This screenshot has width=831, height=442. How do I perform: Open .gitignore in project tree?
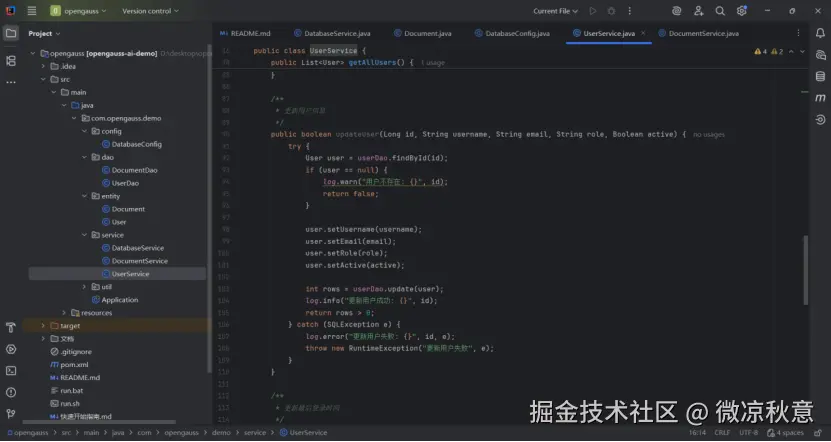tap(71, 352)
